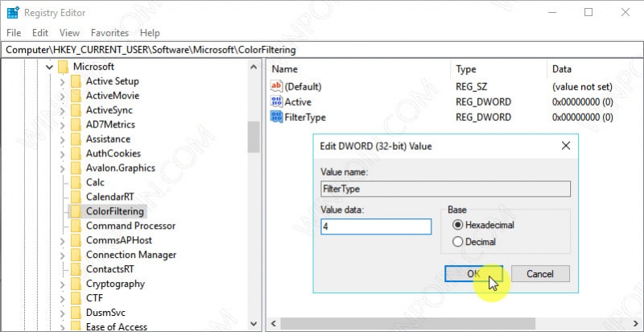Select the Hexadecimal base radio button

[457, 225]
